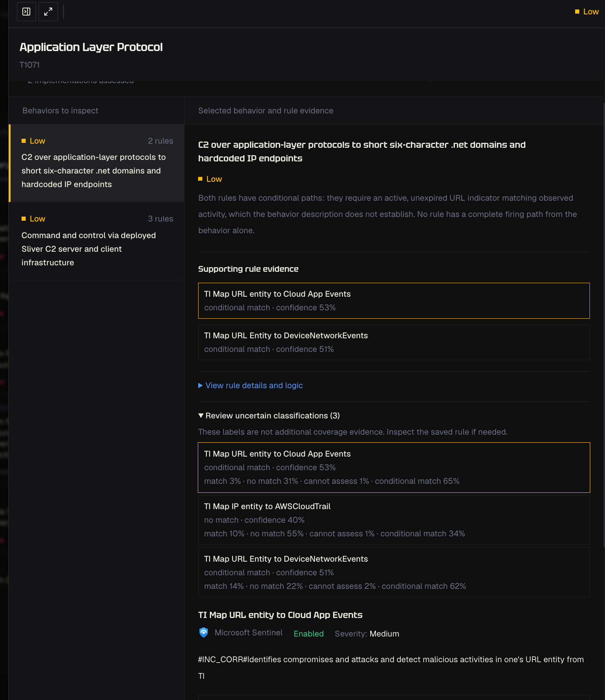Select uncertain Cloud App Events classification card

[394, 468]
